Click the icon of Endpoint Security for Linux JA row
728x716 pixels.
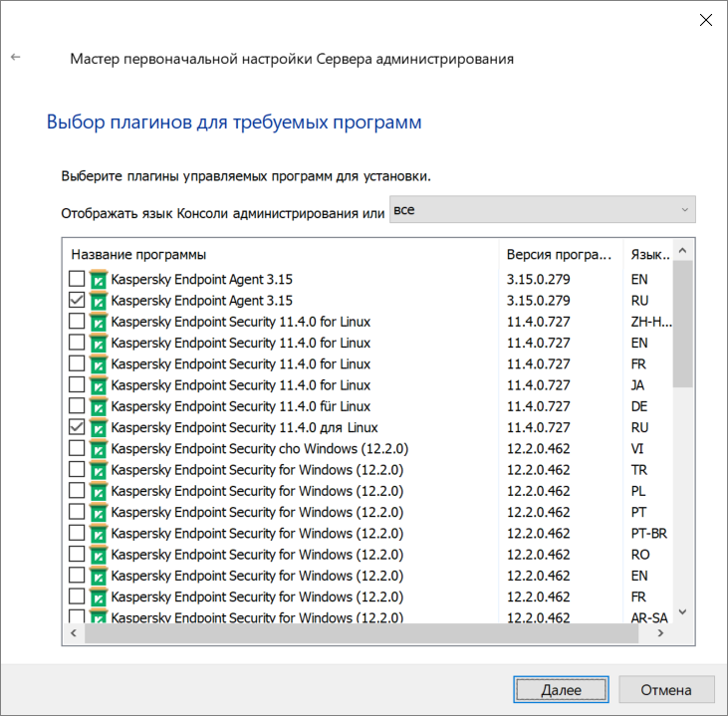point(99,385)
